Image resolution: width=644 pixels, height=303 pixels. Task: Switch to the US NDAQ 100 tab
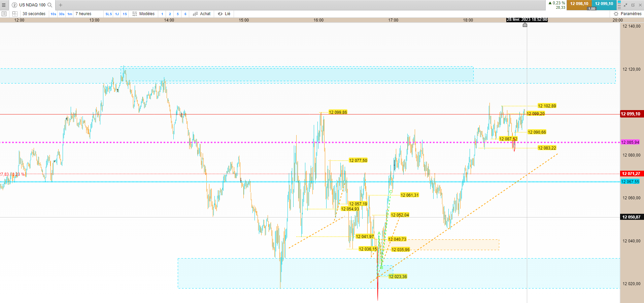(x=32, y=5)
